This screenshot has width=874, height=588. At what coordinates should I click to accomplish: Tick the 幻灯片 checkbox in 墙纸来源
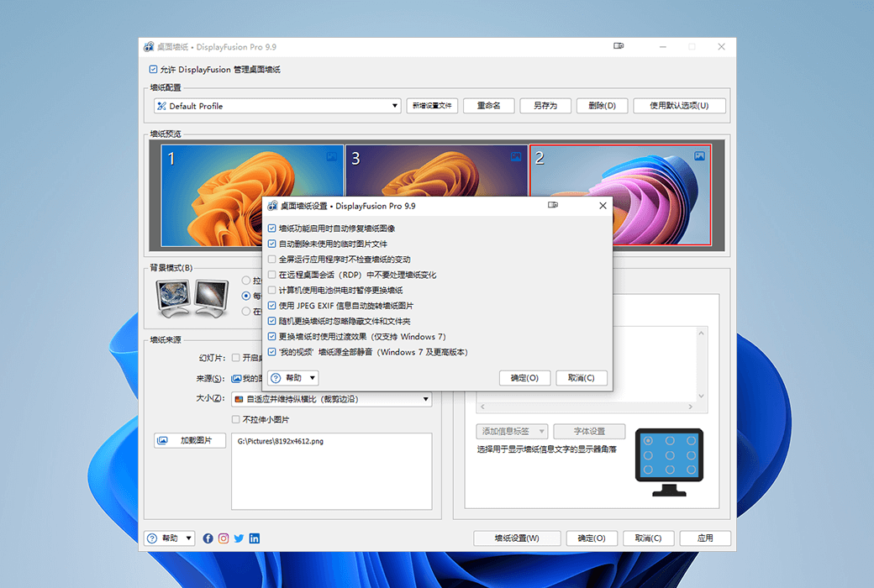coord(236,358)
